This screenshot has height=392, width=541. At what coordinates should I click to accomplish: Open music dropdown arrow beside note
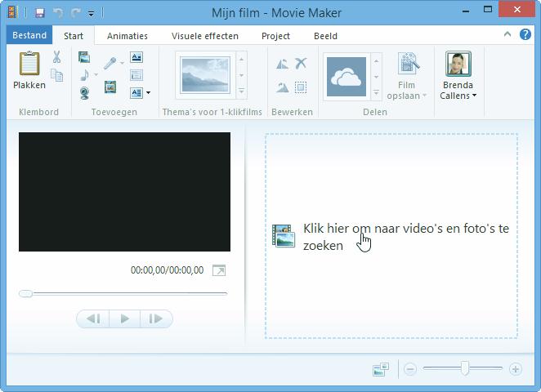pos(96,75)
